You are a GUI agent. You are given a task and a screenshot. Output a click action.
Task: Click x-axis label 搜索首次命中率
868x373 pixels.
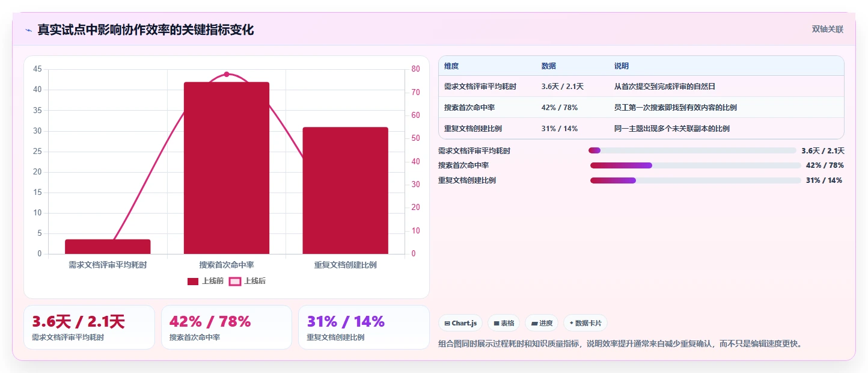click(x=227, y=265)
